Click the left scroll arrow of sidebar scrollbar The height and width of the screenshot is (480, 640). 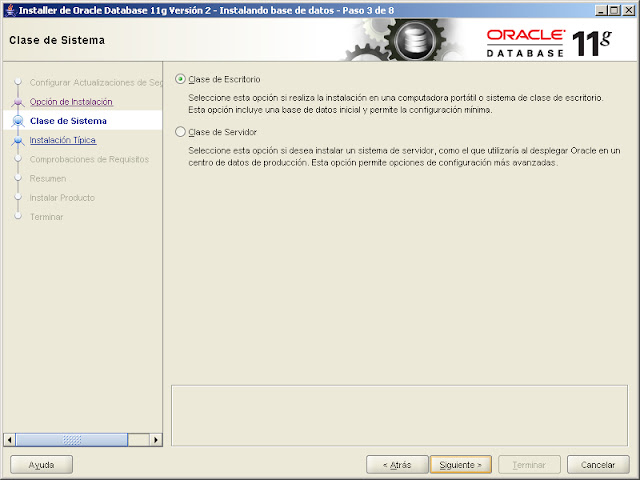[x=9, y=440]
